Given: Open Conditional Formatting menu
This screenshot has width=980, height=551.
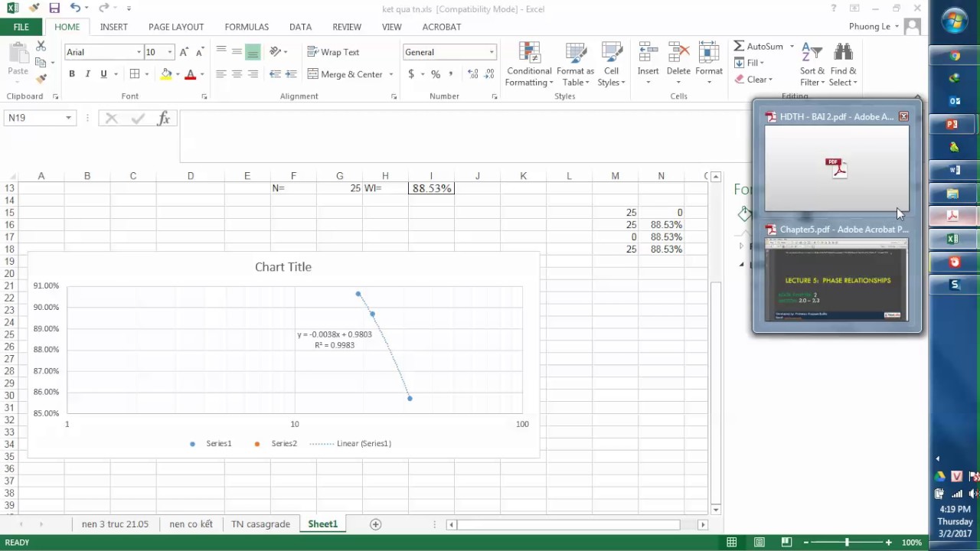Looking at the screenshot, I should click(x=529, y=64).
